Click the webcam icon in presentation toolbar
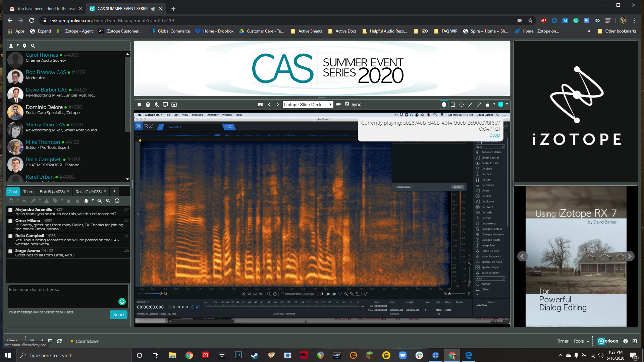644x362 pixels. [148, 105]
